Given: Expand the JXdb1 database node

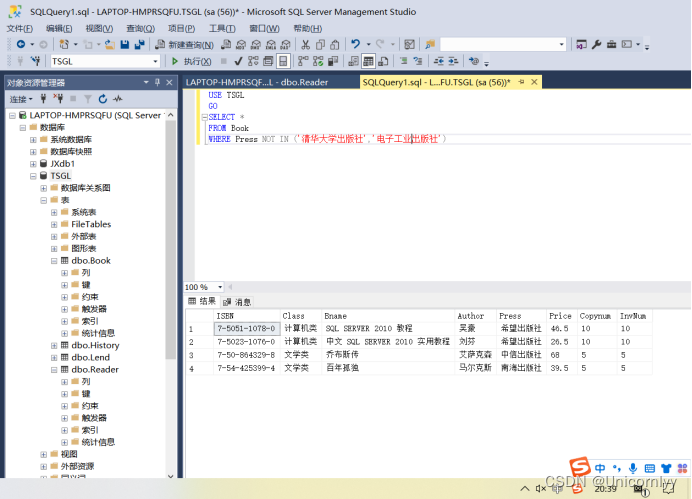Looking at the screenshot, I should (33, 164).
